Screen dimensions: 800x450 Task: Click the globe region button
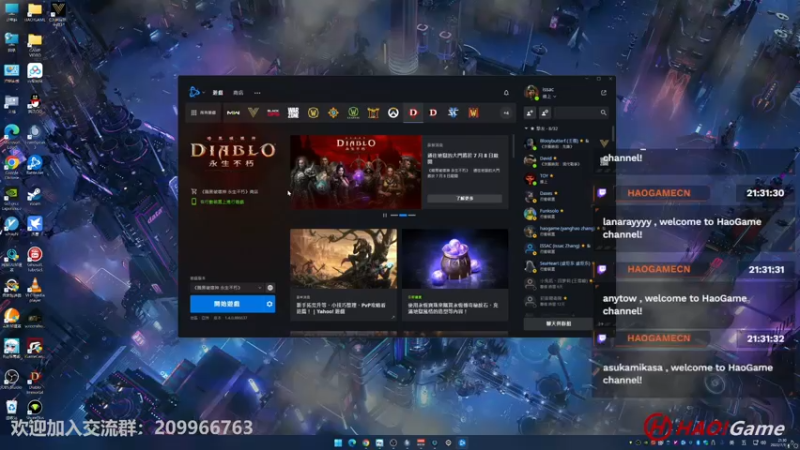pyautogui.click(x=270, y=288)
